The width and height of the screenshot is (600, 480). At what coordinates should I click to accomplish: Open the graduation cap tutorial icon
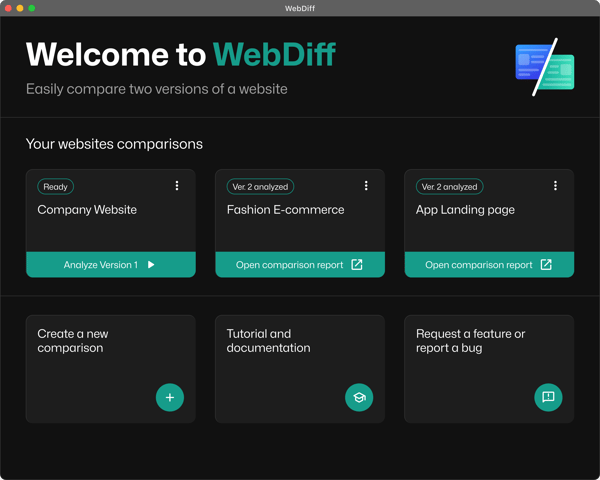(359, 397)
